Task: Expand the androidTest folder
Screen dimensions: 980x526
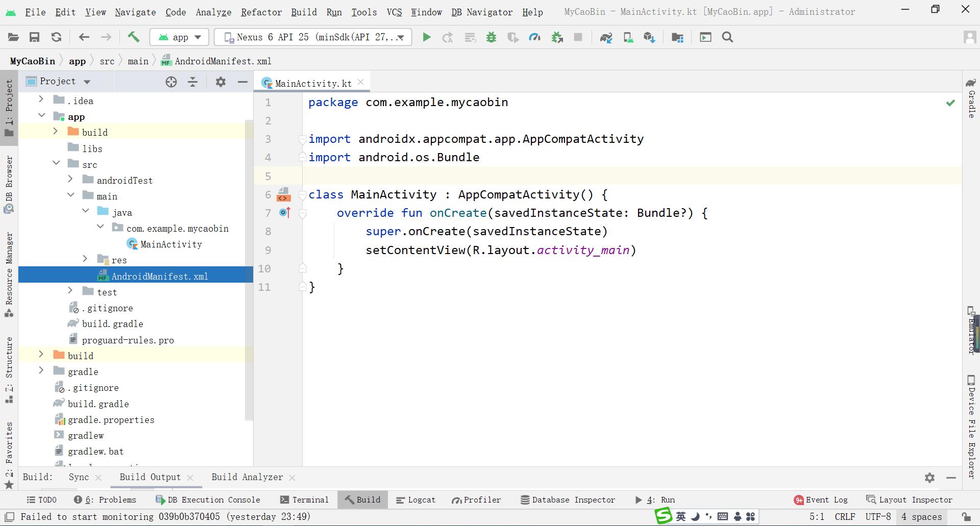Action: click(x=70, y=179)
